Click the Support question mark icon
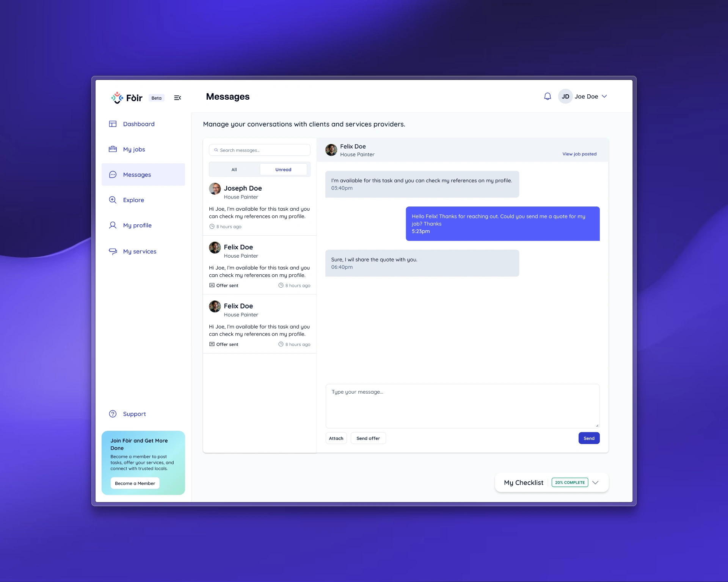This screenshot has height=582, width=728. [113, 414]
